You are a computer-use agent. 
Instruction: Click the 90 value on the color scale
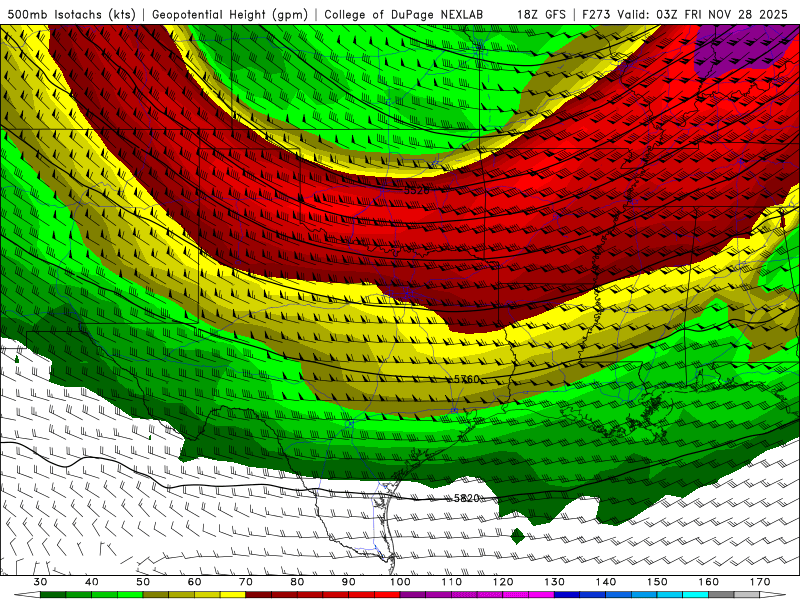[x=349, y=582]
